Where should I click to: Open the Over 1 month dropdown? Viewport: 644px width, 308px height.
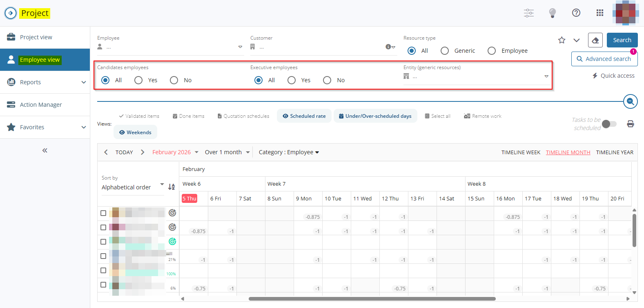coord(227,152)
